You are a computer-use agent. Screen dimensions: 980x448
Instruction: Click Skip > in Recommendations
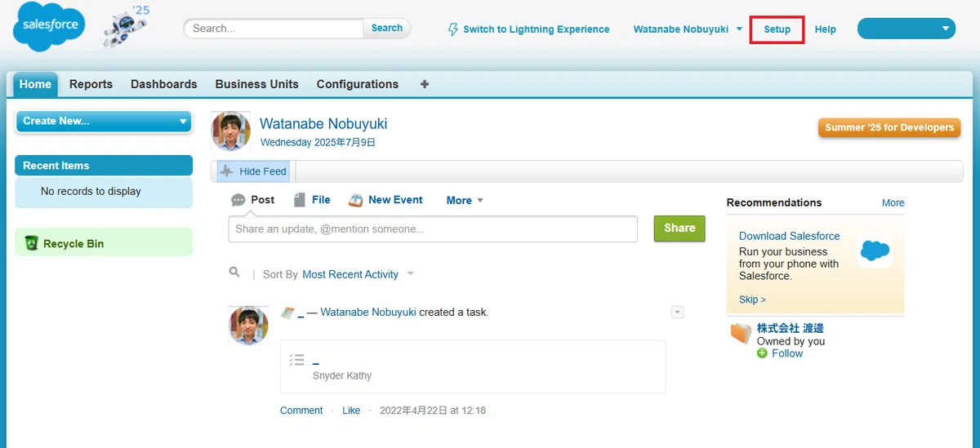(752, 299)
